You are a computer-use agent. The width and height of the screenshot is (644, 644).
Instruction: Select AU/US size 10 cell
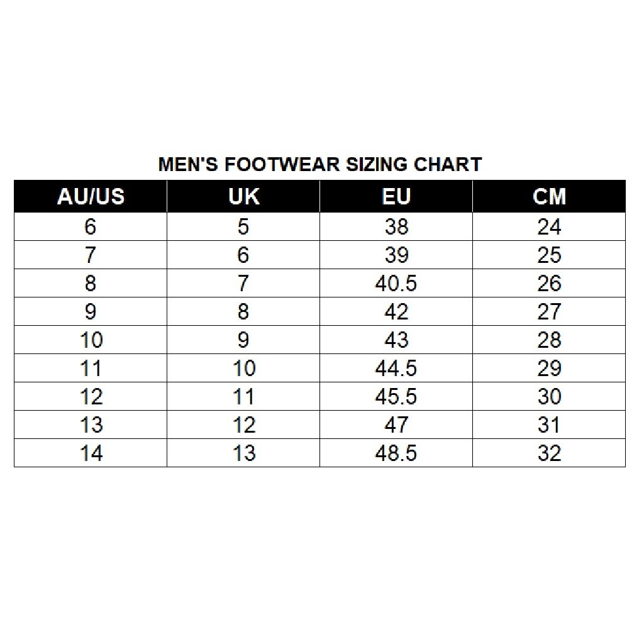pyautogui.click(x=91, y=340)
